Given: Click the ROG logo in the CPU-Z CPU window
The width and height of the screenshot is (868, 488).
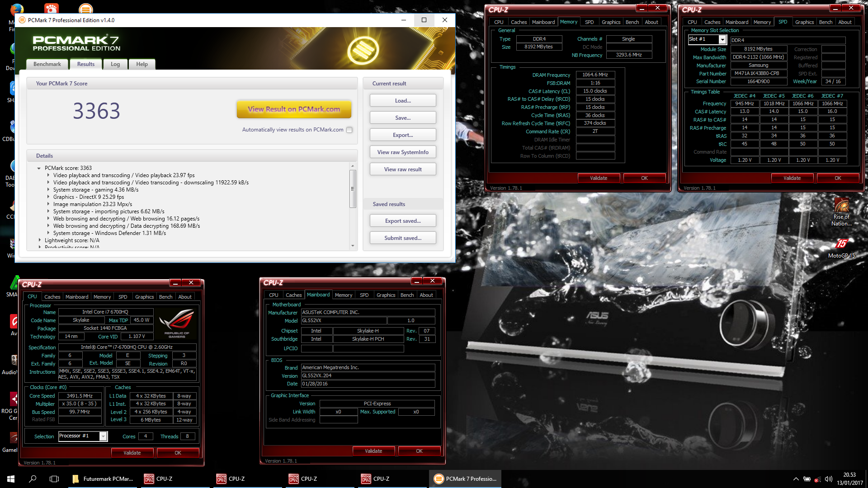Looking at the screenshot, I should click(177, 323).
